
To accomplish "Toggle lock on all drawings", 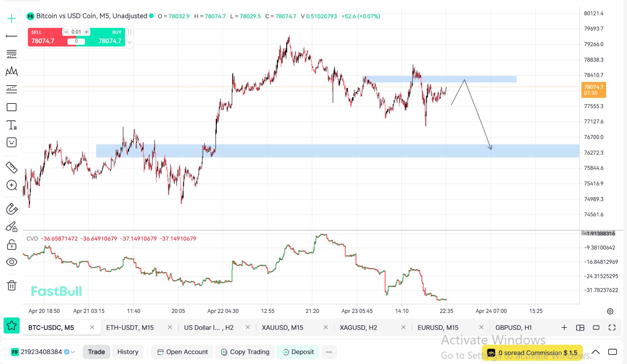I will point(12,245).
